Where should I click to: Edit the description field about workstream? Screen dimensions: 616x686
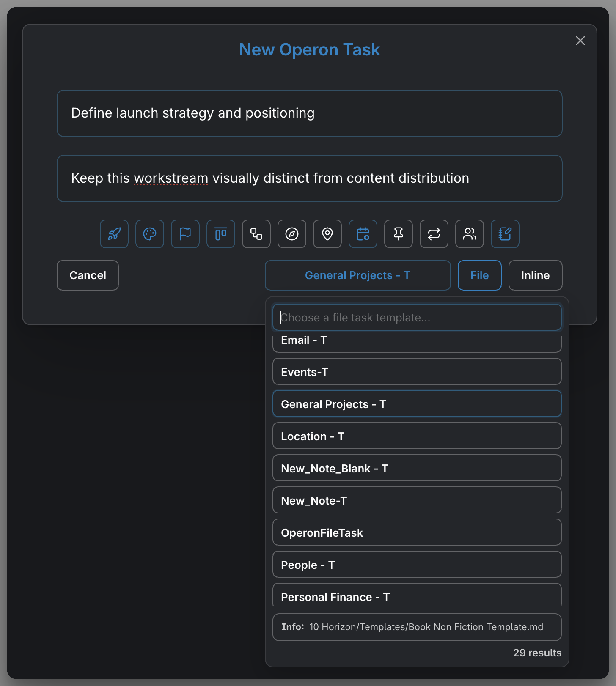coord(310,178)
